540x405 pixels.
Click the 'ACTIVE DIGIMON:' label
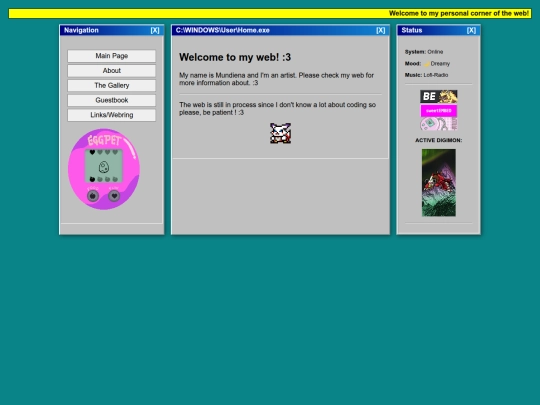(x=439, y=140)
